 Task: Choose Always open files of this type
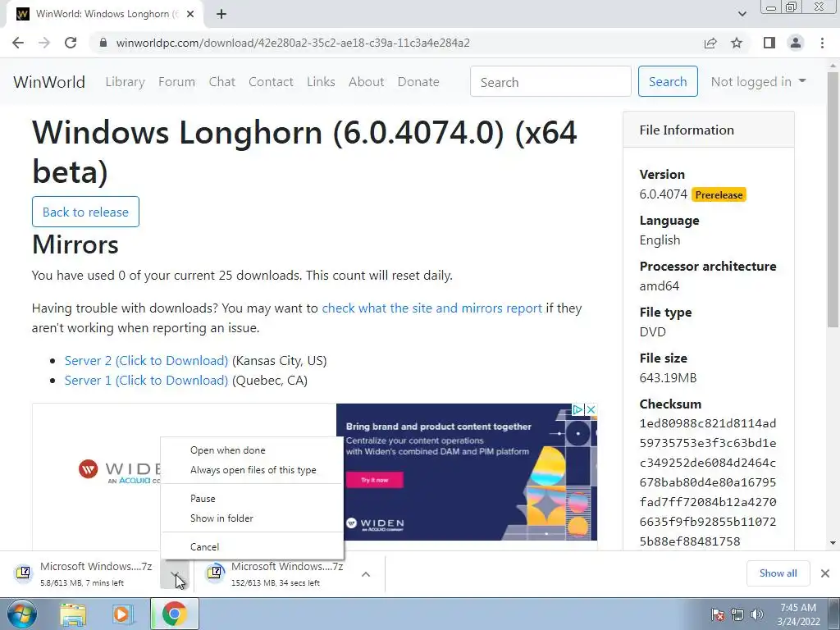point(252,470)
